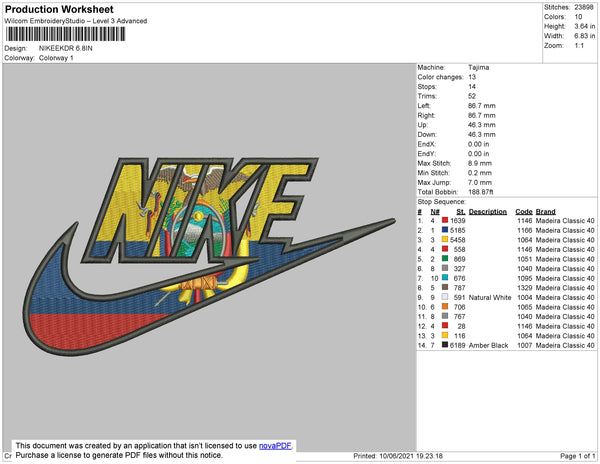Click the 'Brand' column header
The image size is (600, 464).
coord(545,212)
